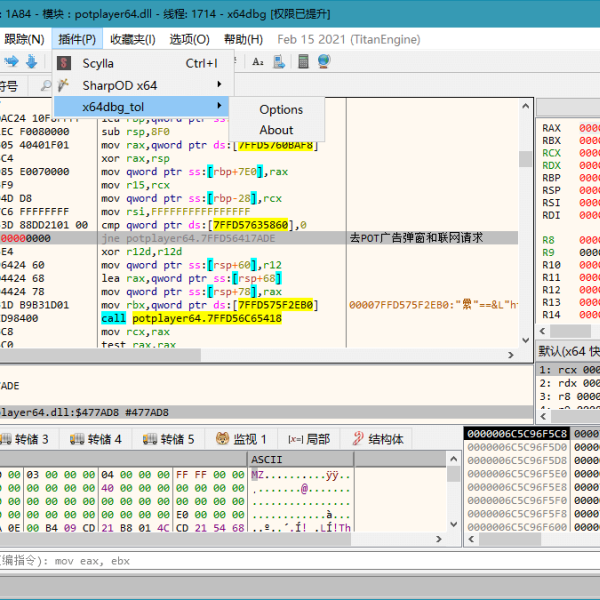
Task: Click the registers panel scroll left arrow
Action: click(x=542, y=331)
